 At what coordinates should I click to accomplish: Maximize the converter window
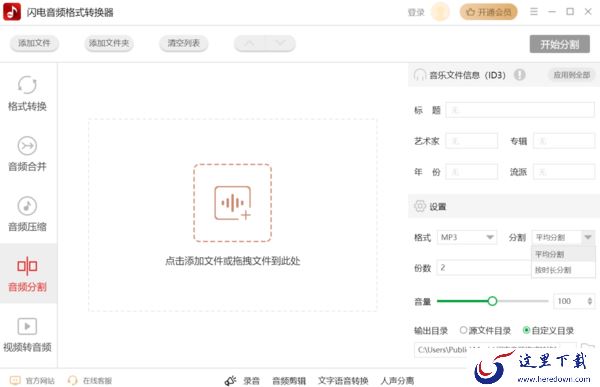[570, 12]
